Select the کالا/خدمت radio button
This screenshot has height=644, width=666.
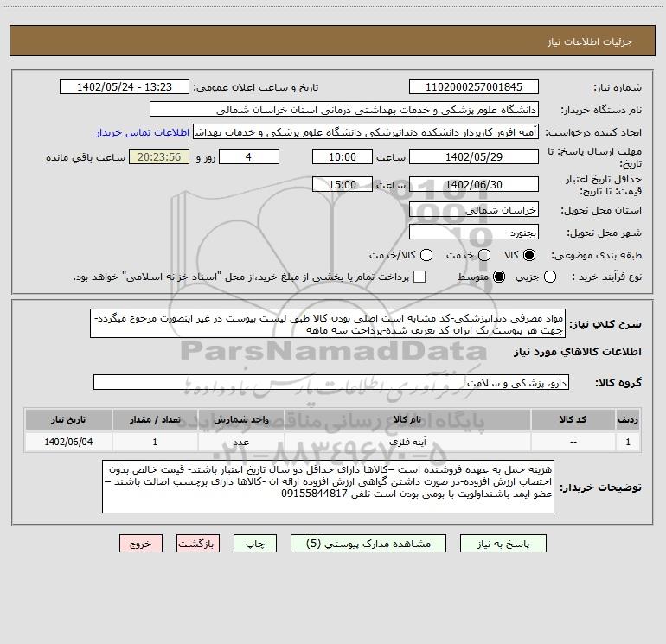tap(426, 255)
